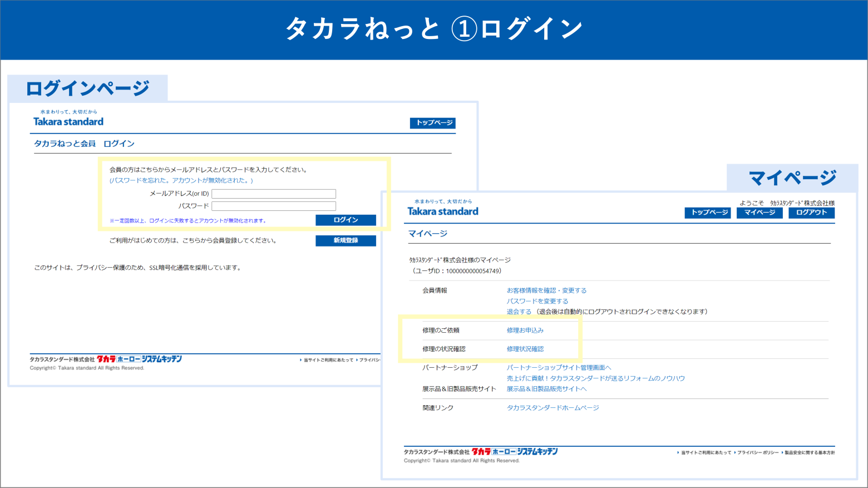This screenshot has width=868, height=488.
Task: Click プライバシーポリシー in the マイページ footer
Action: pyautogui.click(x=758, y=453)
